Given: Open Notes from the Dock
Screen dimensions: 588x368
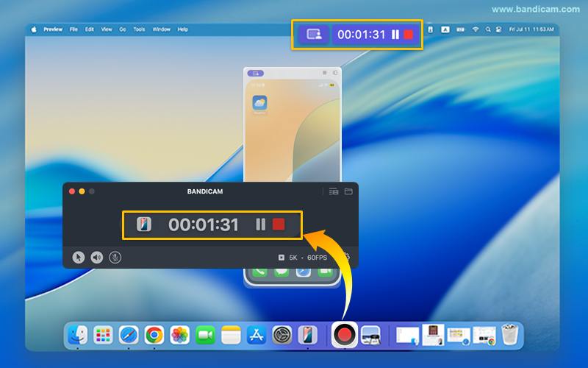Looking at the screenshot, I should (x=231, y=335).
